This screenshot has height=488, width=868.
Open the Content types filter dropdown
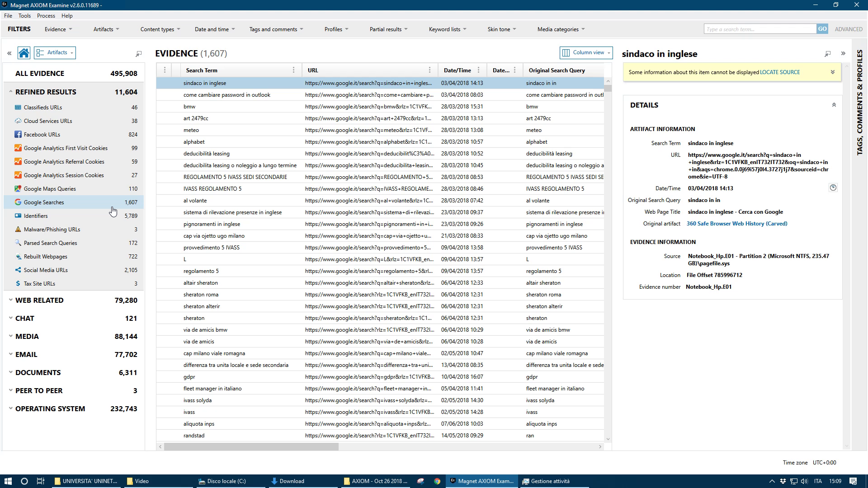tap(160, 29)
